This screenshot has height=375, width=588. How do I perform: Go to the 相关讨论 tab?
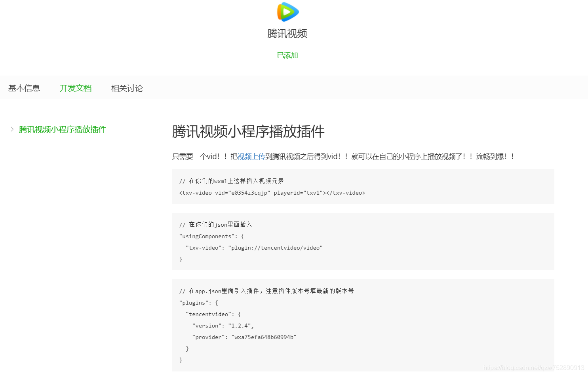pos(127,88)
